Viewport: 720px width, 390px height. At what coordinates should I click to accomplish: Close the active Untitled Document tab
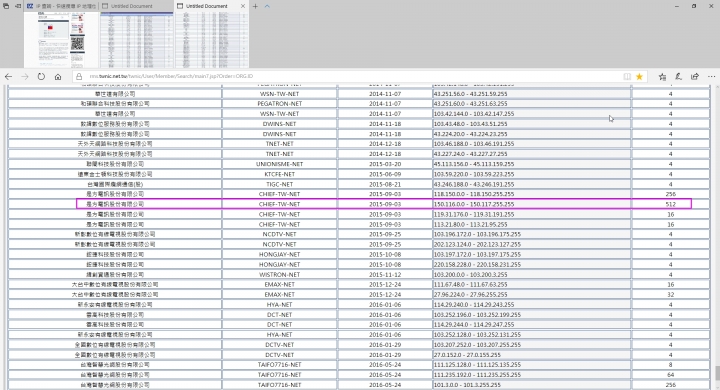pyautogui.click(x=243, y=6)
